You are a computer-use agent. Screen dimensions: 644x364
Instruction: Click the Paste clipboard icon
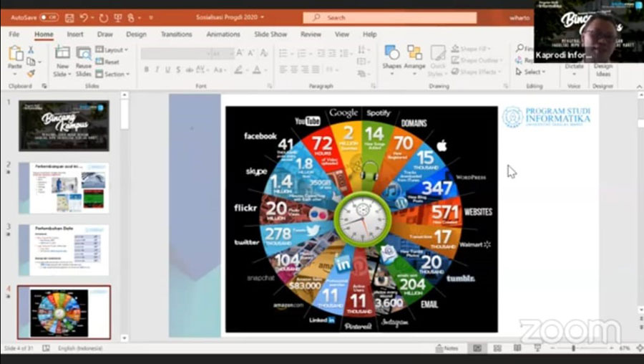[15, 54]
